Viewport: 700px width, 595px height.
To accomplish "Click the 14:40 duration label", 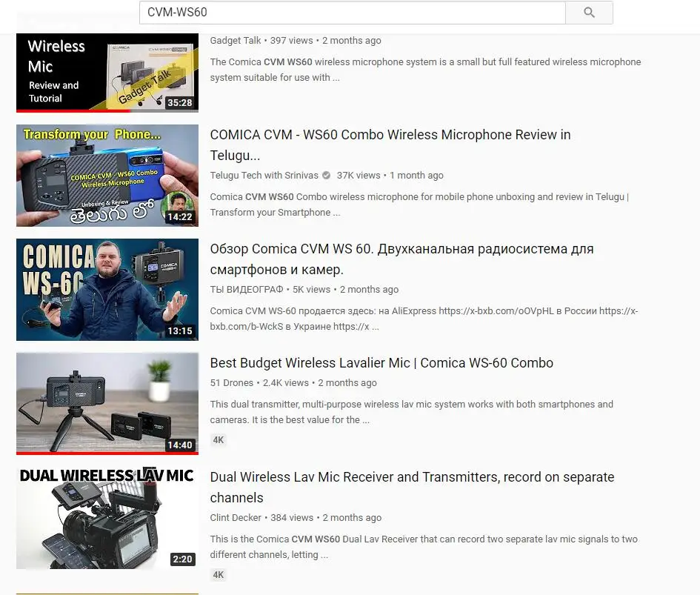I will [x=179, y=445].
